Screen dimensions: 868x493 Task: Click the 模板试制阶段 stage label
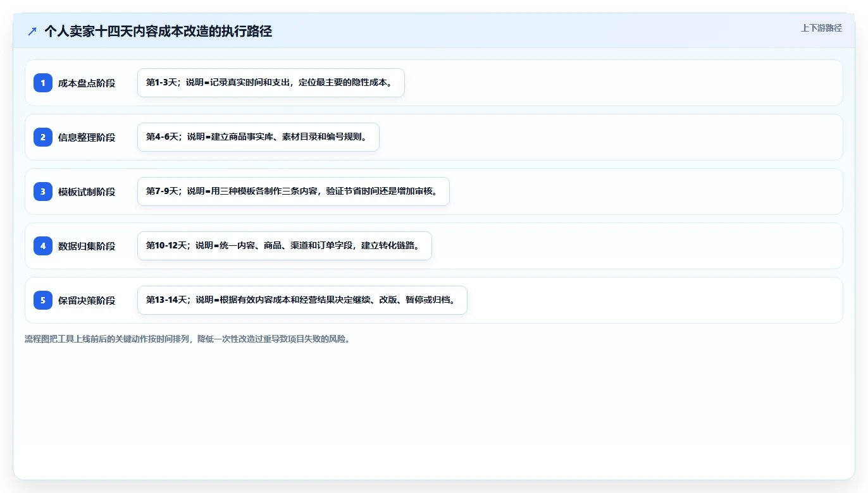(87, 192)
